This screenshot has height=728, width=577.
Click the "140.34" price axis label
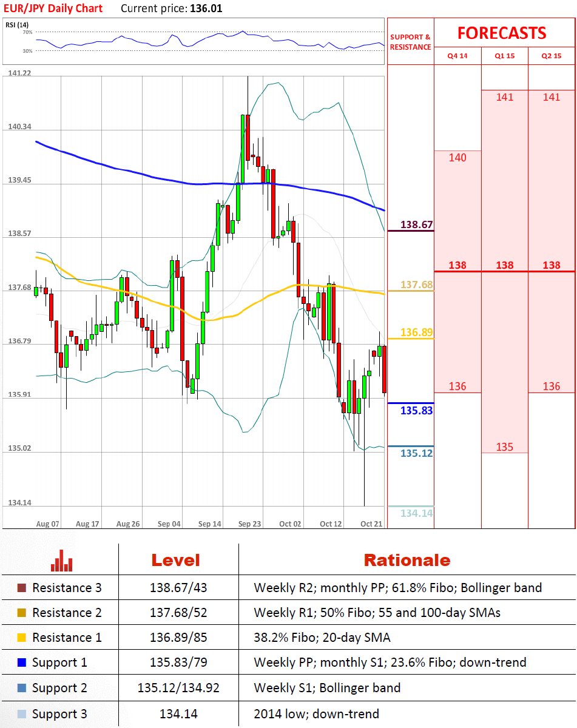coord(19,127)
